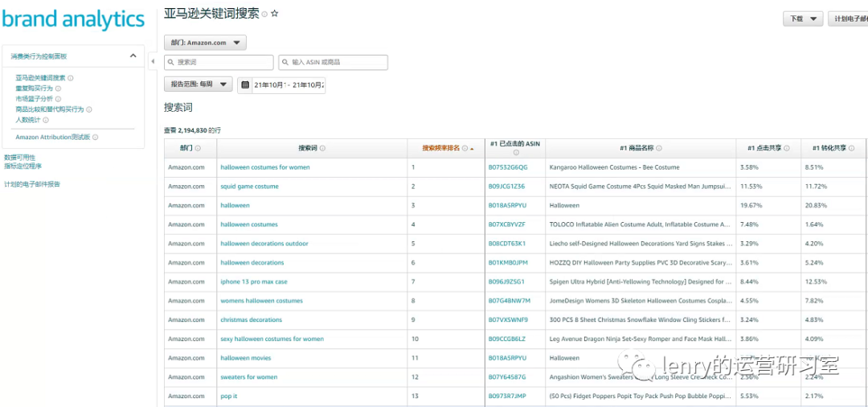The width and height of the screenshot is (868, 407).
Task: Click search term halloween decorations outdoor
Action: pos(264,244)
